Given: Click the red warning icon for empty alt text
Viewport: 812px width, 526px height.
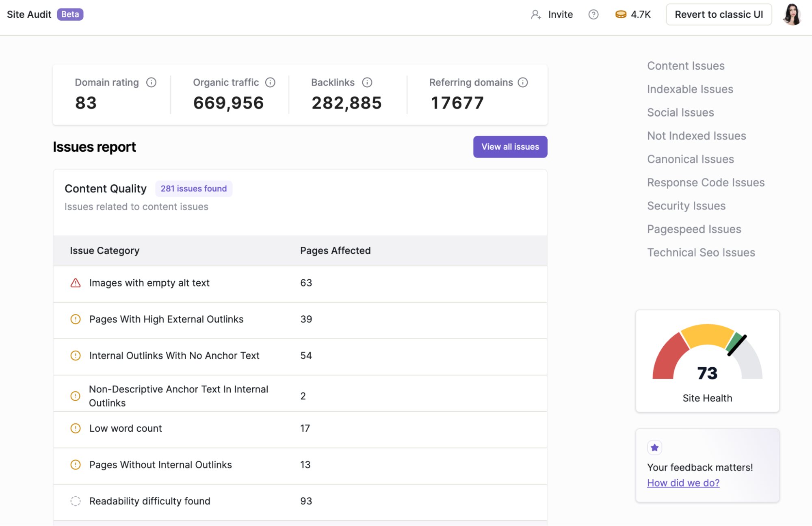Looking at the screenshot, I should pos(75,283).
